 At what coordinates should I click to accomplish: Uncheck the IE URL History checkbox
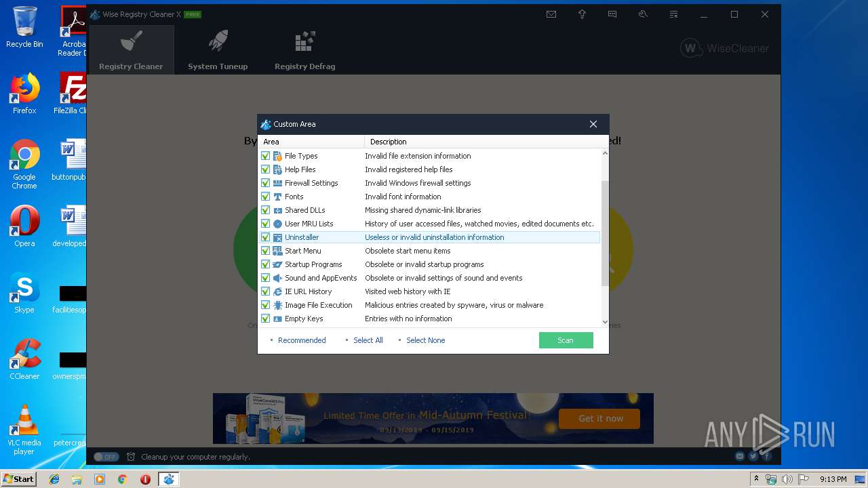266,291
